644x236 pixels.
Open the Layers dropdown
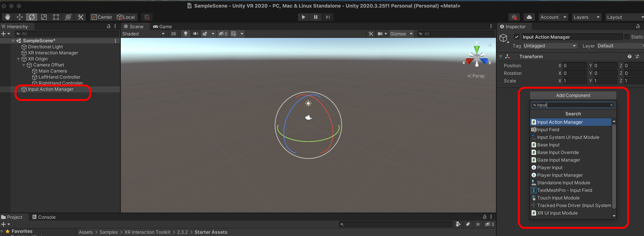point(586,17)
